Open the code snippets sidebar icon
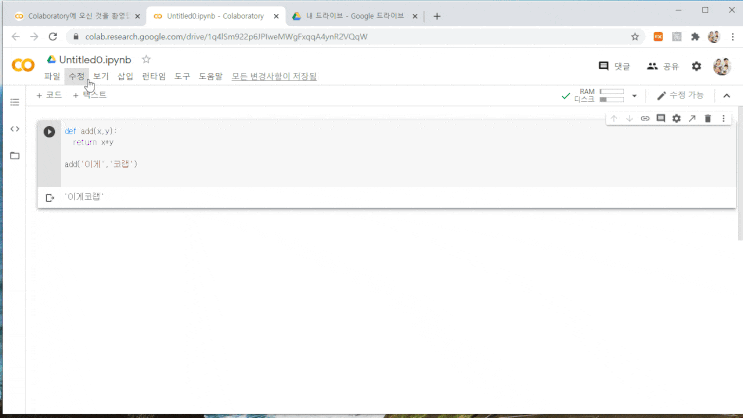Screen dimensions: 743x418 [15, 129]
